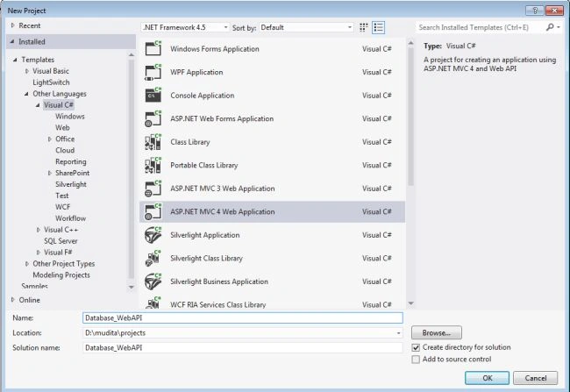The width and height of the screenshot is (570, 392).
Task: Click the project Name input field
Action: click(x=243, y=317)
